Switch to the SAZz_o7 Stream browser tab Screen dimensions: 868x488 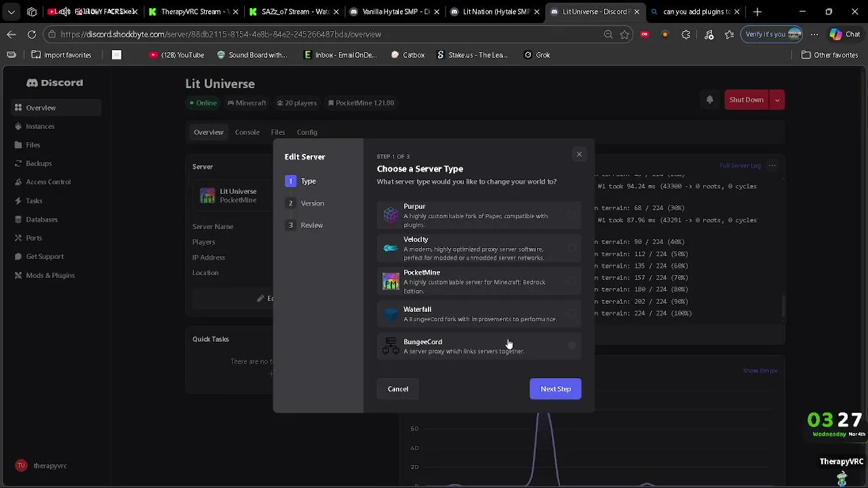point(294,12)
